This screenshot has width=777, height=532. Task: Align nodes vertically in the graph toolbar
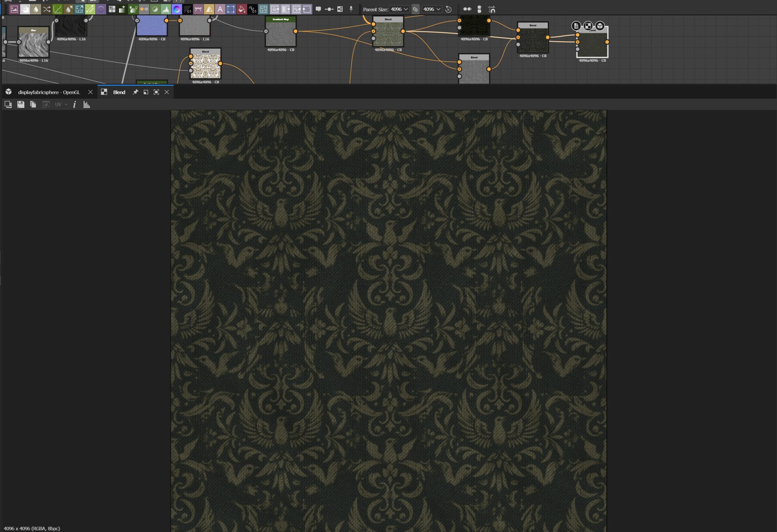479,9
